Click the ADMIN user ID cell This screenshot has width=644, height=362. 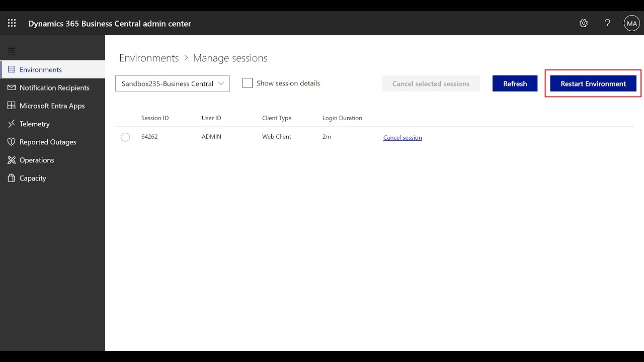[211, 137]
